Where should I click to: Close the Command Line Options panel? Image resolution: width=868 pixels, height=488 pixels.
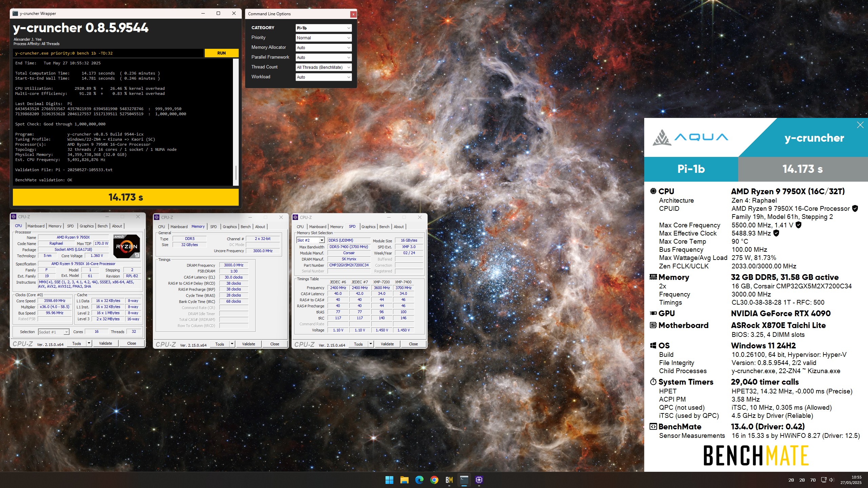pyautogui.click(x=353, y=14)
